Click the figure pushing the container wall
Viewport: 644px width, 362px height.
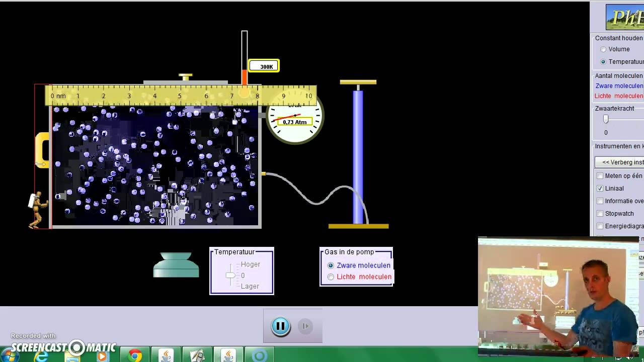tap(38, 210)
